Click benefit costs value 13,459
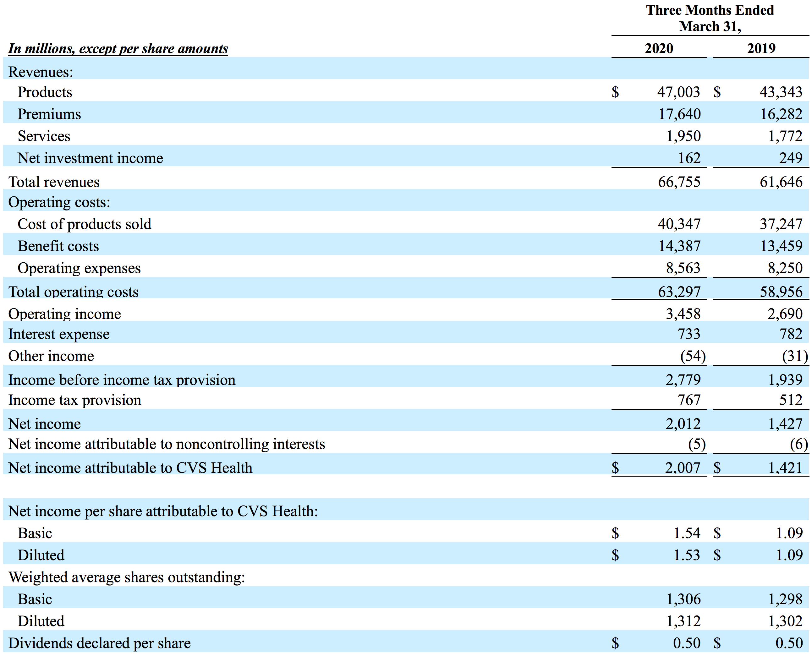Image resolution: width=812 pixels, height=656 pixels. tap(781, 246)
